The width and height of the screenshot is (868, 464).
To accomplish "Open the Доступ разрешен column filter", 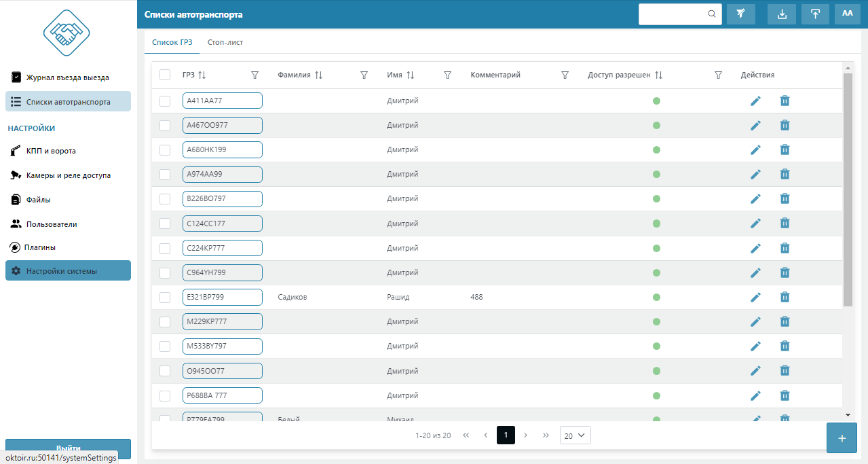I will click(x=718, y=75).
